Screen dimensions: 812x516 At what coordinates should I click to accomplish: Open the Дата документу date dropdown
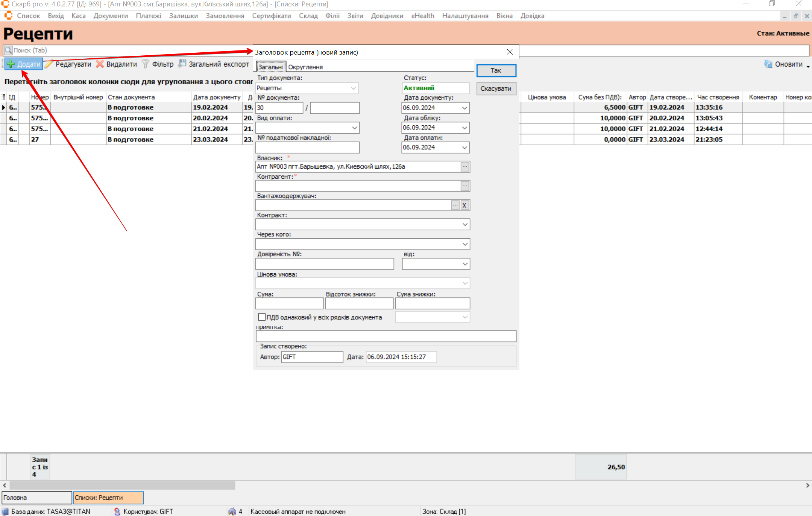coord(464,108)
